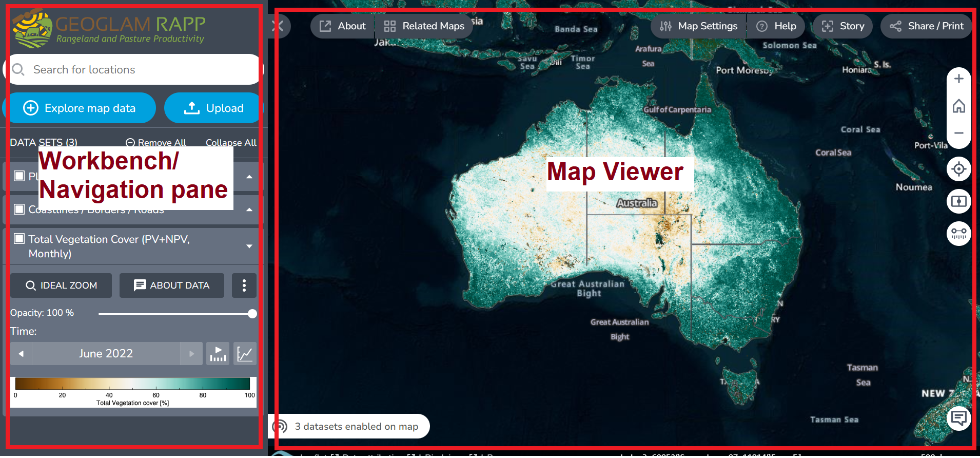Enable the split-screen compare tool icon
This screenshot has width=980, height=458.
point(958,201)
